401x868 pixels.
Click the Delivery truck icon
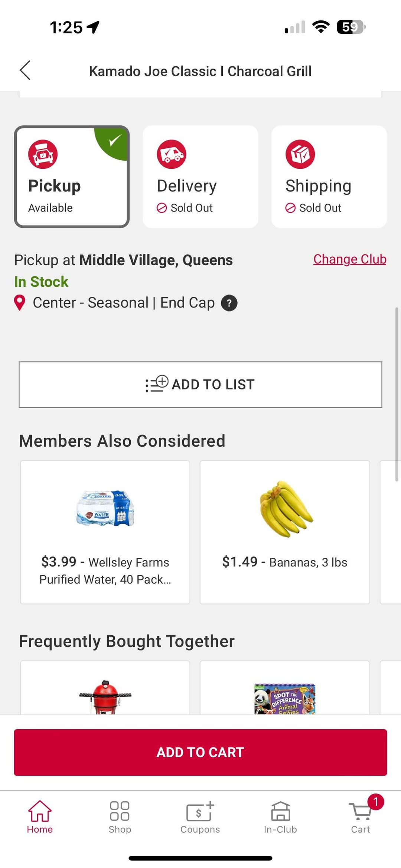[x=171, y=154]
